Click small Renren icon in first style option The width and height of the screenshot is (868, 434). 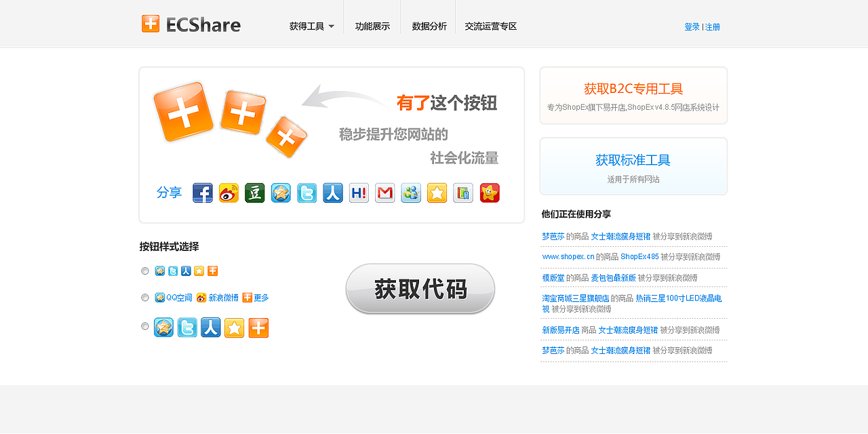[186, 271]
